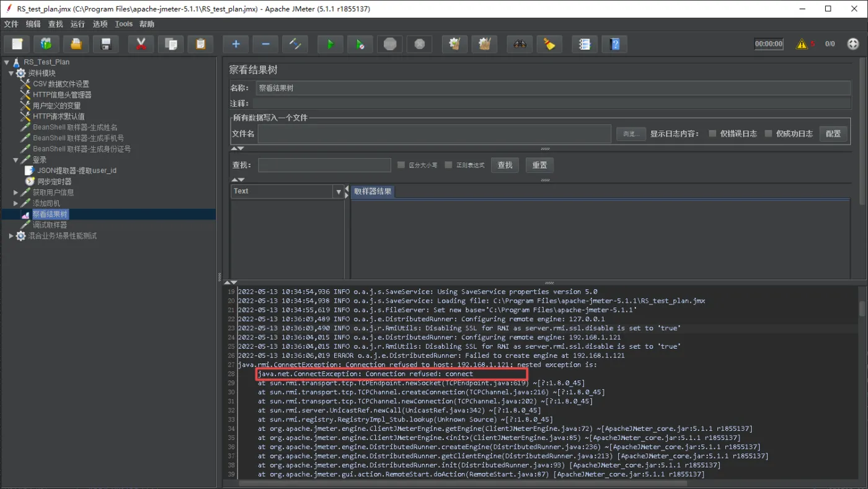Click the 查找 search button
This screenshot has width=868, height=489.
(x=505, y=165)
